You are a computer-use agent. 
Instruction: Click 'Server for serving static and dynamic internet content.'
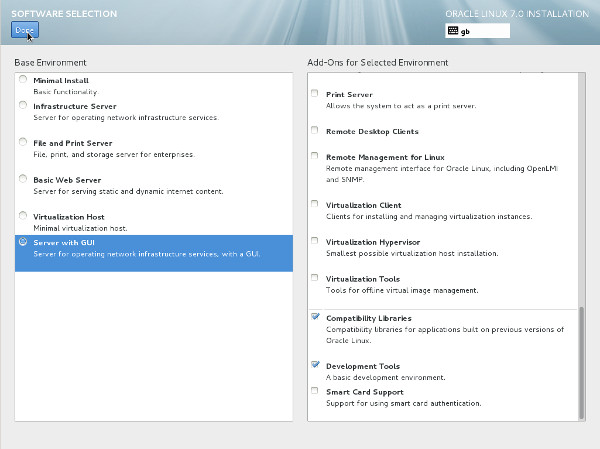(128, 191)
